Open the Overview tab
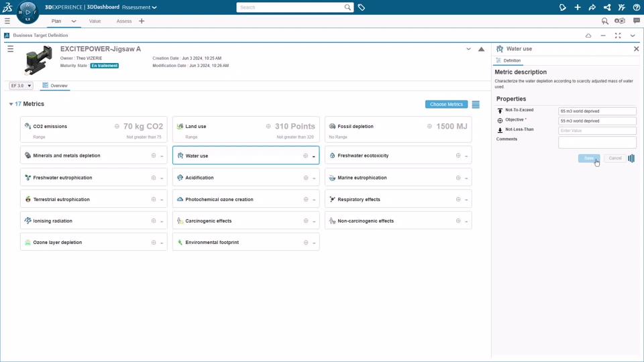Screen dimensions: 644x362 [55, 85]
